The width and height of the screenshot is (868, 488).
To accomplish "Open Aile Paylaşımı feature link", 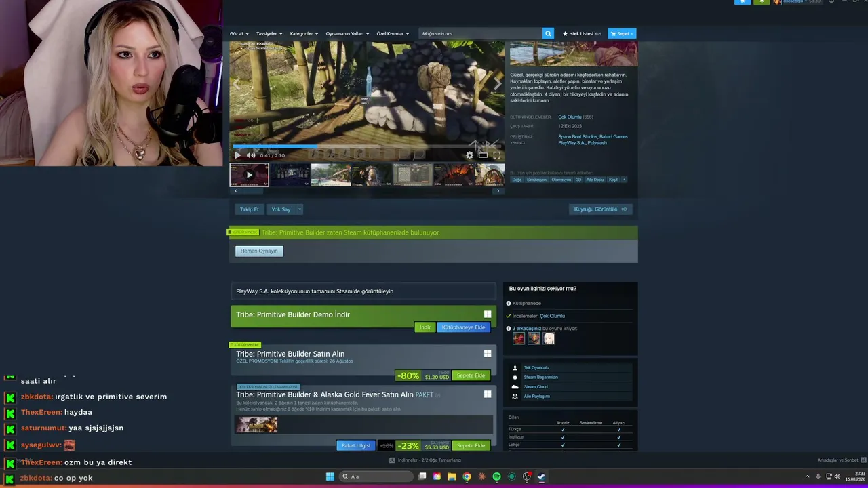I will [x=537, y=396].
